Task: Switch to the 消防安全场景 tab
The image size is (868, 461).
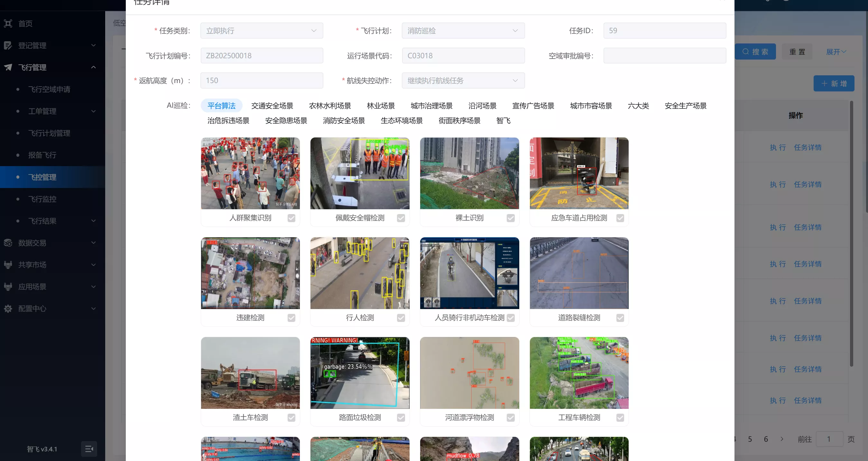Action: coord(344,120)
